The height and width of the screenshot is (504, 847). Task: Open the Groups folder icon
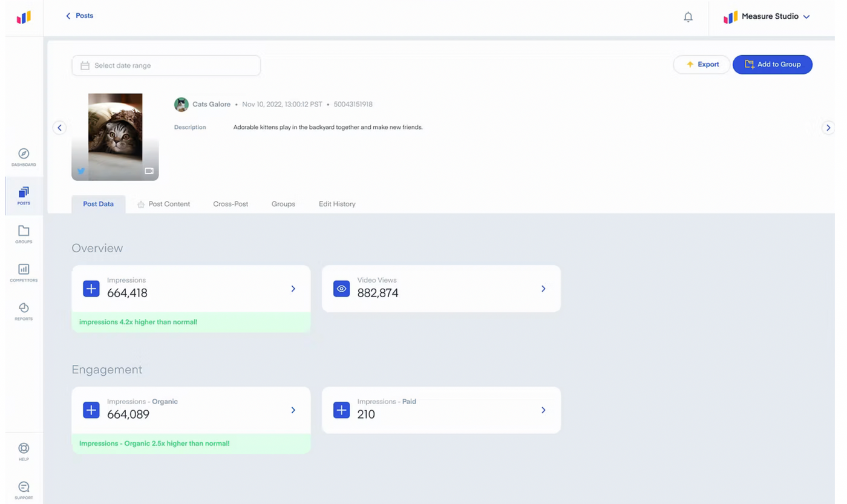(24, 231)
